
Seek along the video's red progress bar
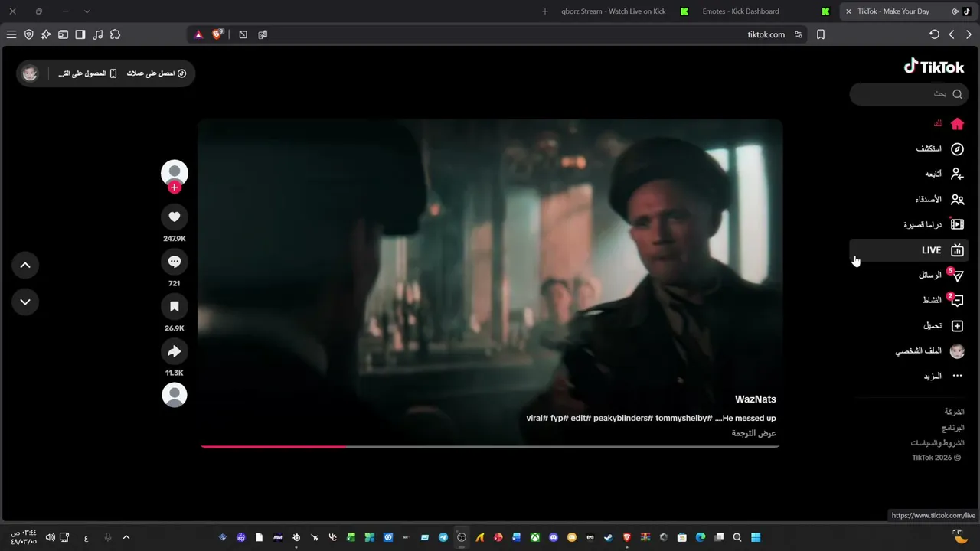pos(490,446)
